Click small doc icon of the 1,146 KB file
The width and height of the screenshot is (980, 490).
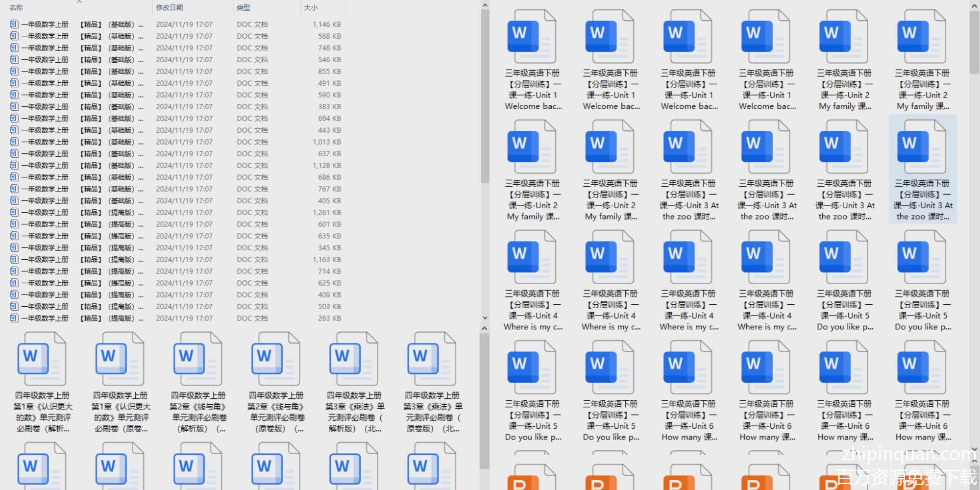pos(14,24)
